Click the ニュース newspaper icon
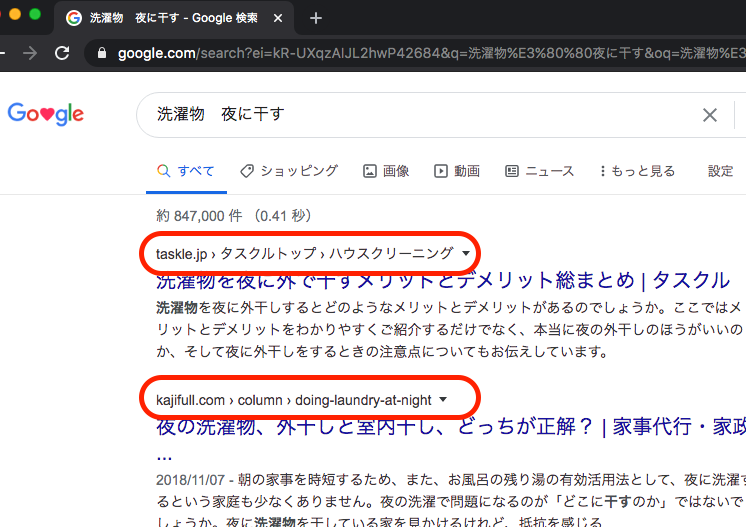Screen dimensions: 746x527 (x=511, y=171)
